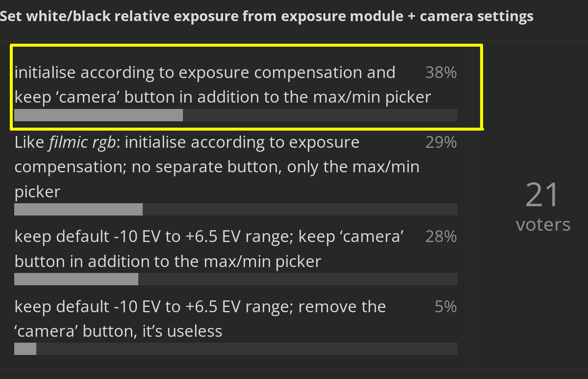Click the '21' voter count number
The image size is (588, 379).
pos(542,195)
